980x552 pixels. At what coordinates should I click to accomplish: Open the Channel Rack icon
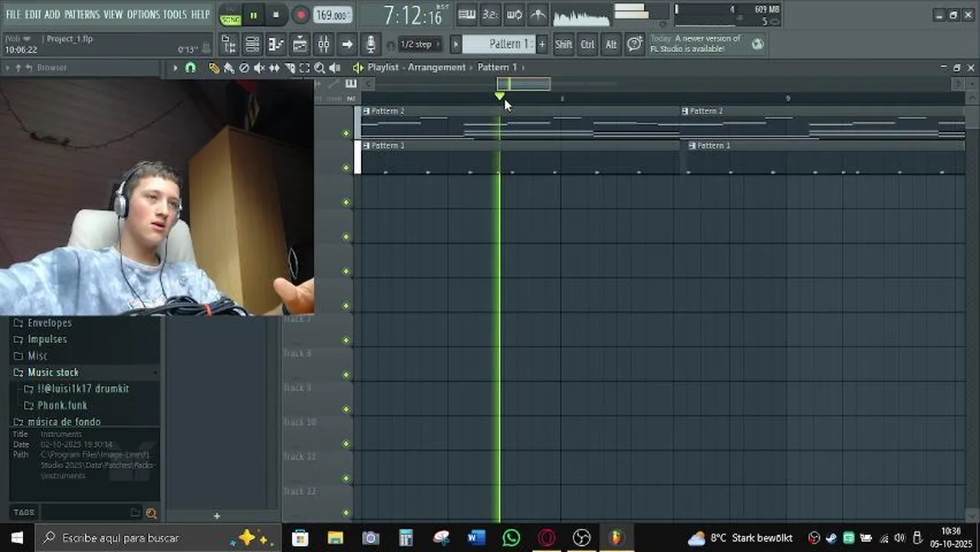pyautogui.click(x=252, y=44)
